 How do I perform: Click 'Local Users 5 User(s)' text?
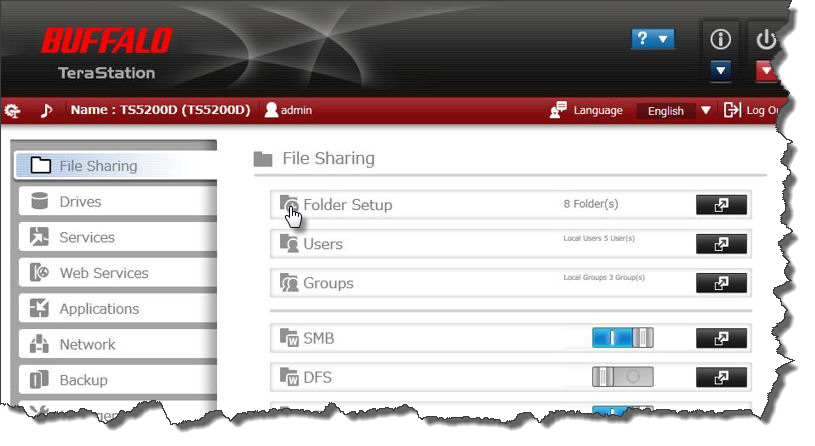click(x=599, y=238)
